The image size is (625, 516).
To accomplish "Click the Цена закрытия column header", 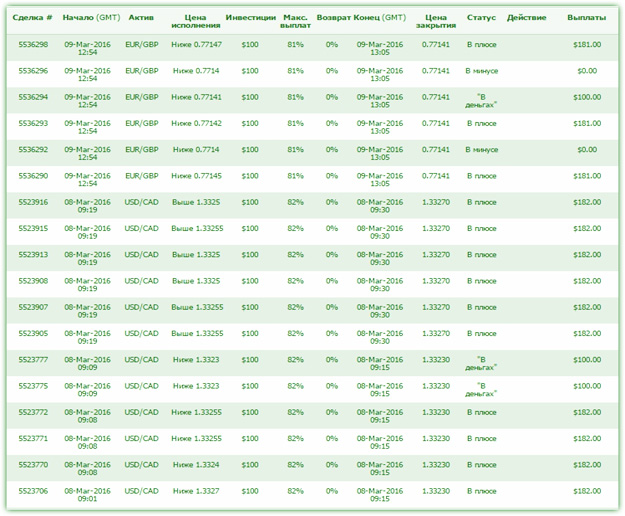I will (436, 22).
